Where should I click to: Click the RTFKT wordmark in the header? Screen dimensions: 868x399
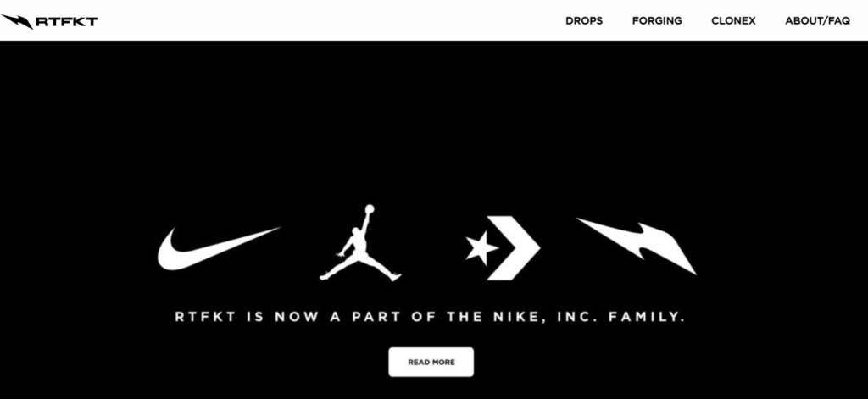[67, 21]
